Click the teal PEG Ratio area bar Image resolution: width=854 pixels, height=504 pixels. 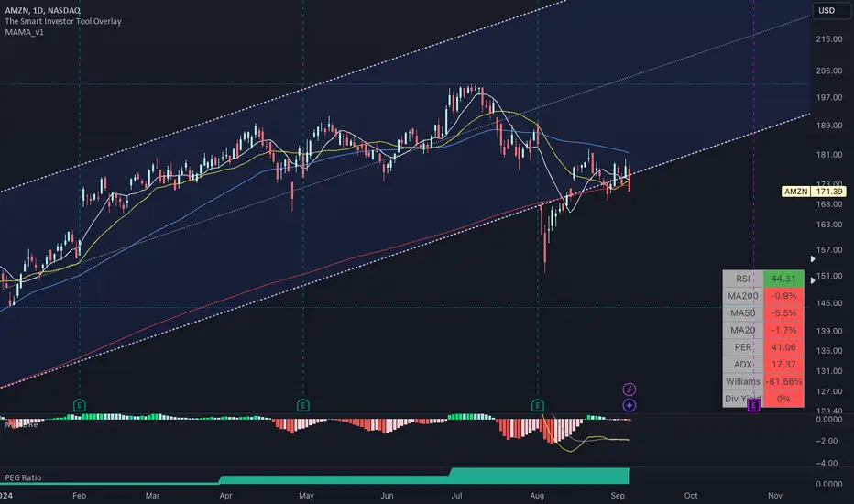point(425,477)
